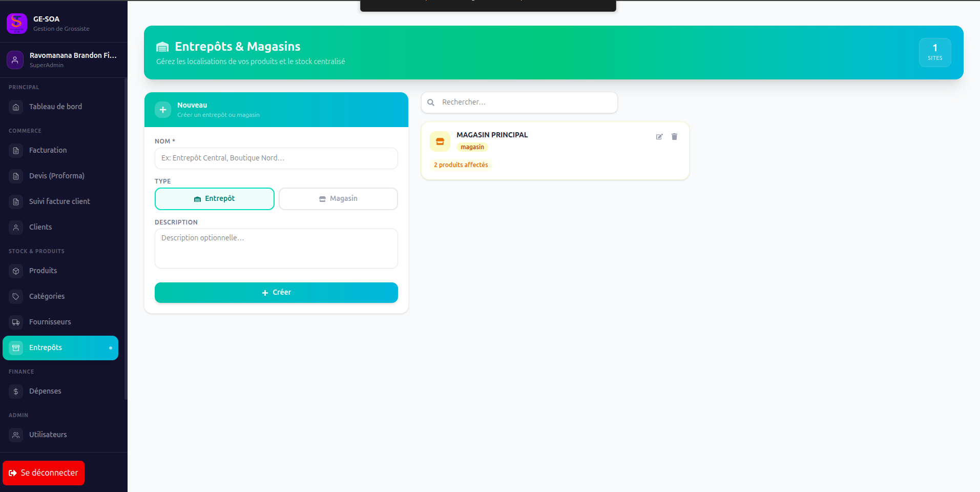Select the Entrepôt type option
Image resolution: width=980 pixels, height=492 pixels.
(x=215, y=199)
